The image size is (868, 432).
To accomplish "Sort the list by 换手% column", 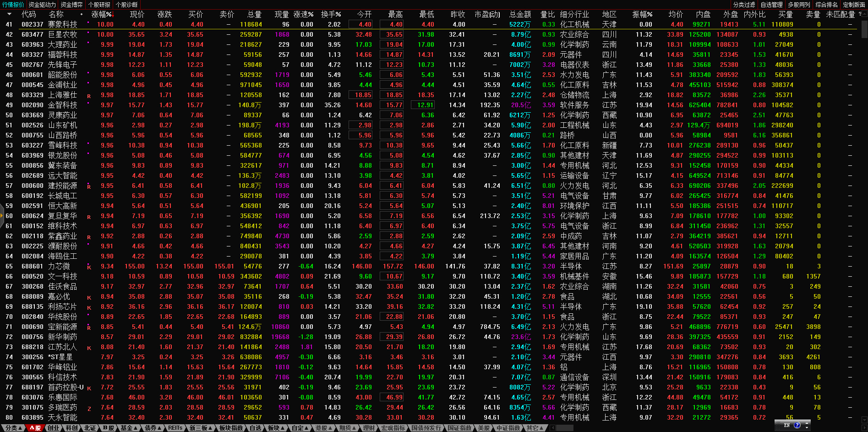I will (x=331, y=15).
